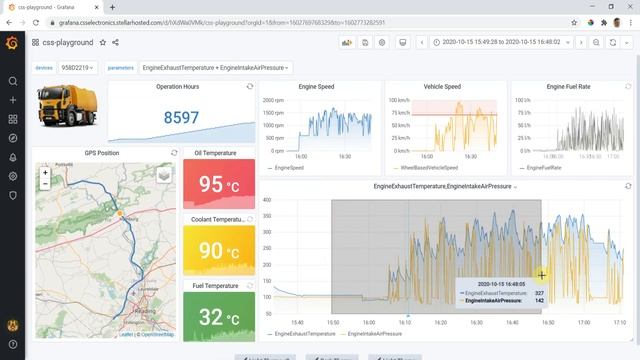This screenshot has width=640, height=360.
Task: Open the Alerting bell icon
Action: [x=13, y=158]
